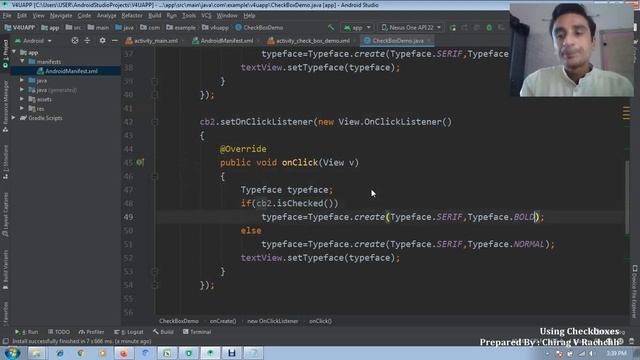Open the Terminal tool window

(x=197, y=332)
